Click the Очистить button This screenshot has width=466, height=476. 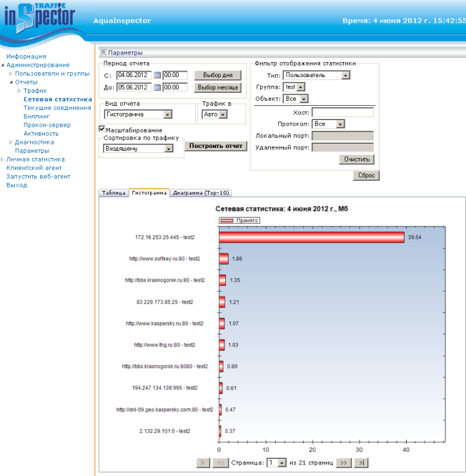click(357, 159)
